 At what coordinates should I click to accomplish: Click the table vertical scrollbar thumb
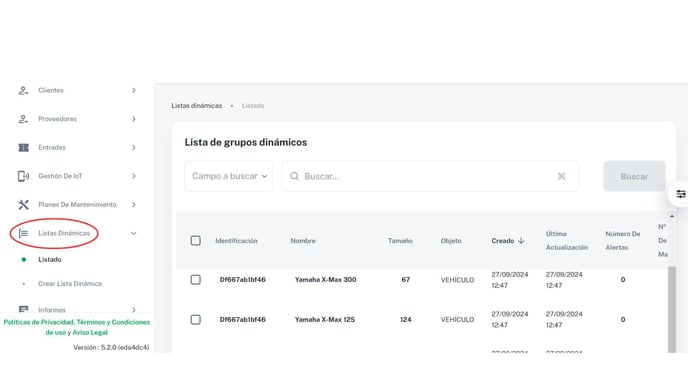(x=672, y=309)
